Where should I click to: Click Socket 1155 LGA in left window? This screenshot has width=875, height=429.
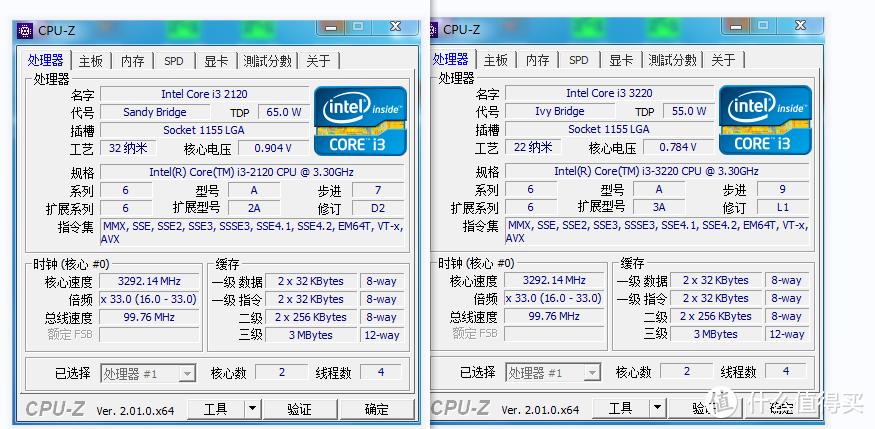pyautogui.click(x=204, y=131)
